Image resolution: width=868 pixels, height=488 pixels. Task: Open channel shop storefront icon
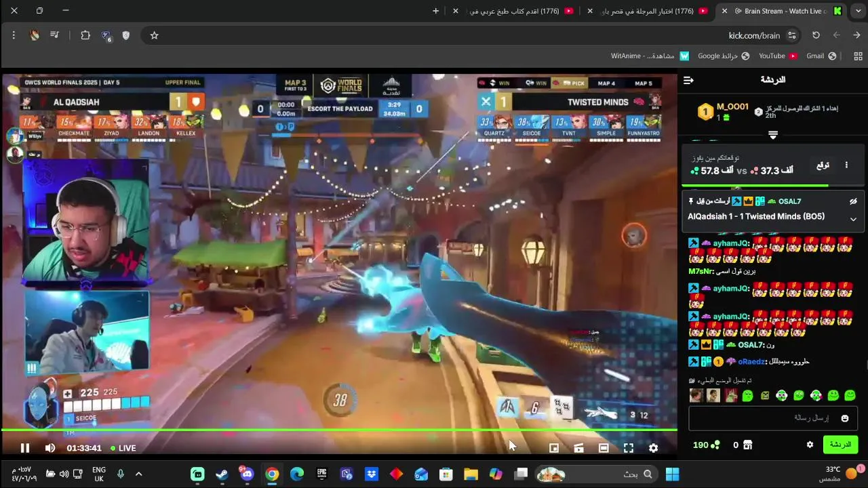[748, 445]
